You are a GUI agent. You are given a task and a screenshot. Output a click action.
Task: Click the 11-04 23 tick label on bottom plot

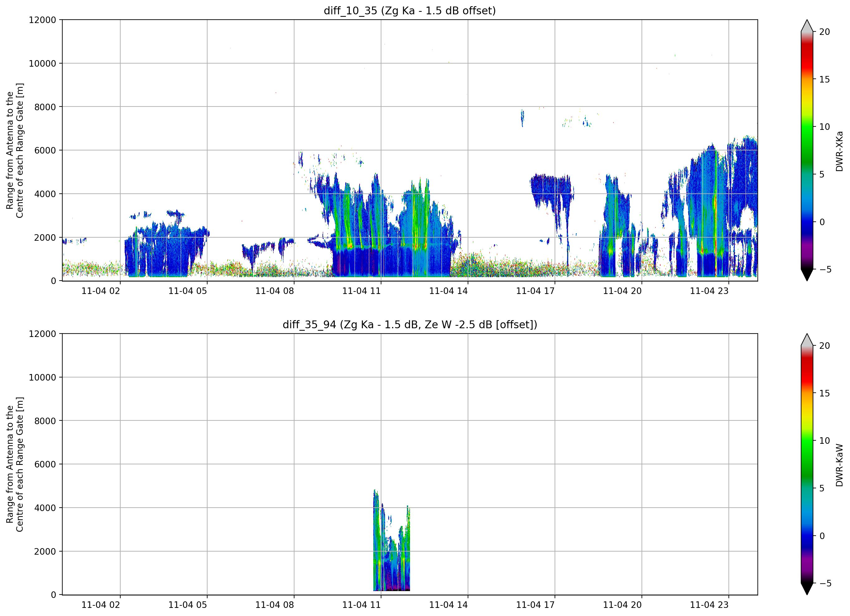tap(709, 605)
